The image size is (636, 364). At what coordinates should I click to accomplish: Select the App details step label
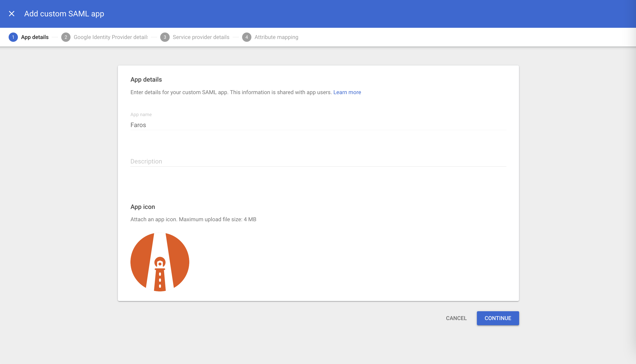point(35,37)
